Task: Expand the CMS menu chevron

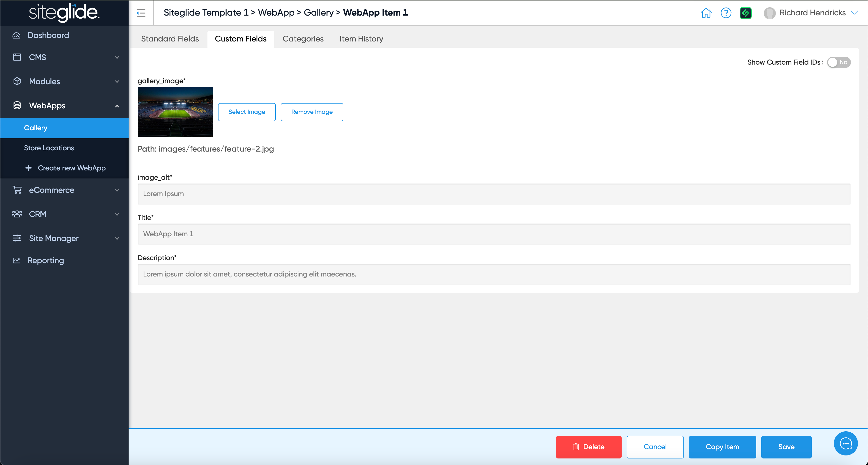Action: click(x=117, y=57)
